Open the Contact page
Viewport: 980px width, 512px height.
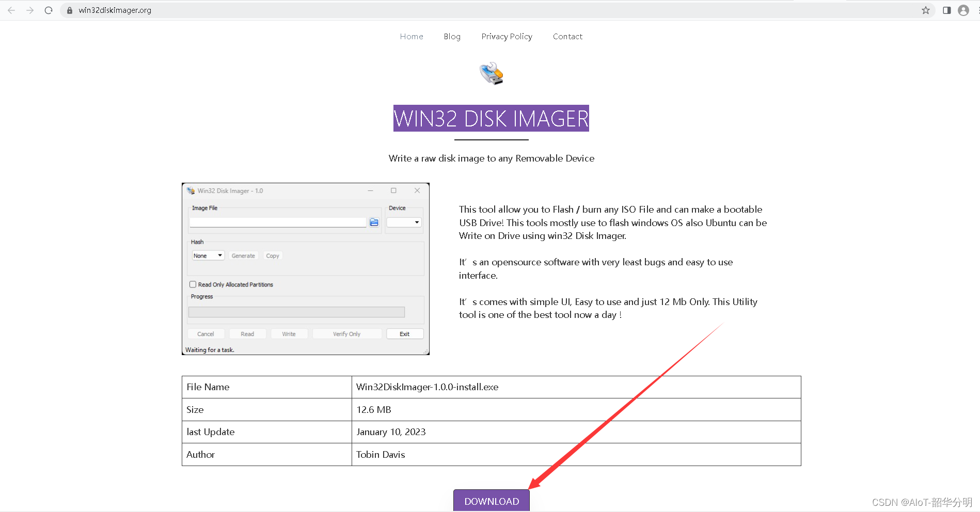tap(567, 36)
